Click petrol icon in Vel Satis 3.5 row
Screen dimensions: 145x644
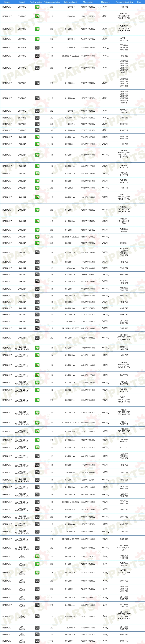[37, 573]
